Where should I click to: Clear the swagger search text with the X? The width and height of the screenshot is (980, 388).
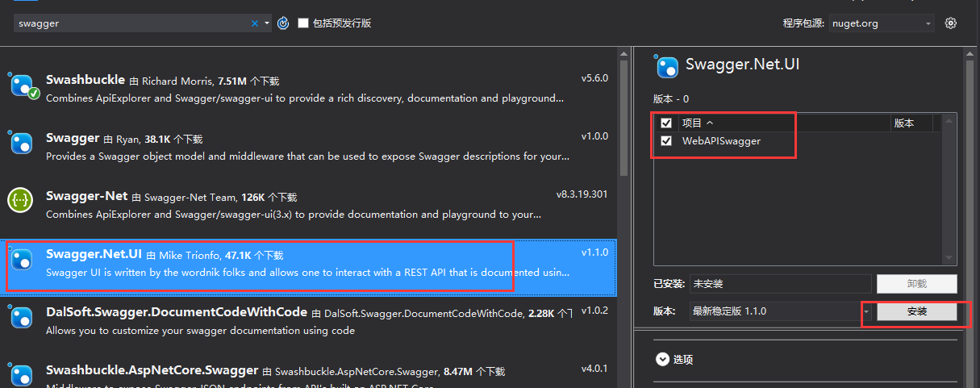[x=255, y=23]
